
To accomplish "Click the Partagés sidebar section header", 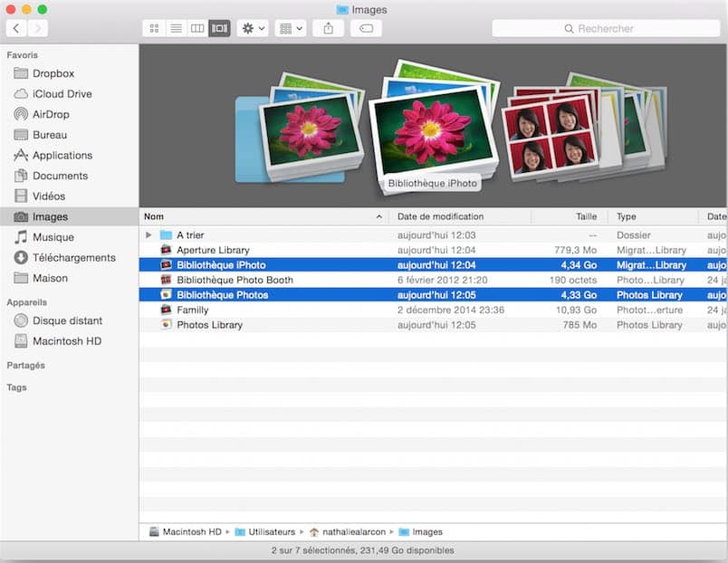I will 26,366.
